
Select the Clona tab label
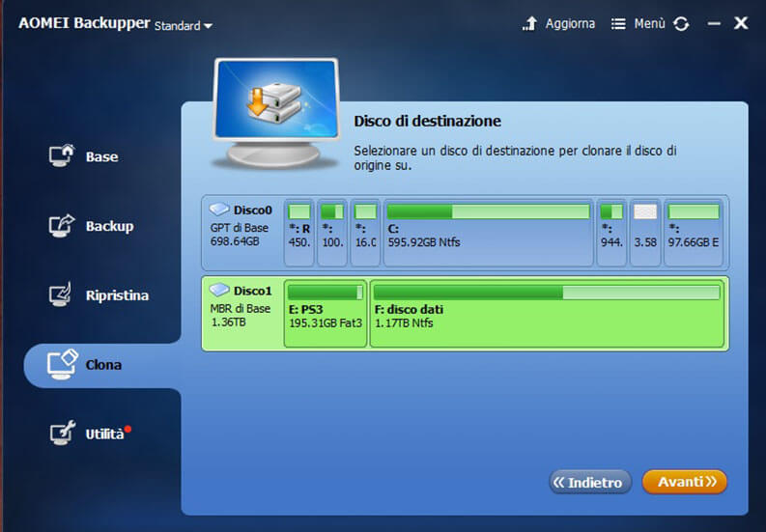click(103, 365)
